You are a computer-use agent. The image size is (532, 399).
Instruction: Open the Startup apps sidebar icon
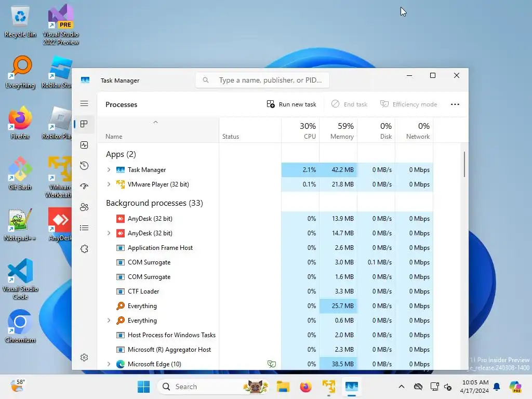pos(84,187)
